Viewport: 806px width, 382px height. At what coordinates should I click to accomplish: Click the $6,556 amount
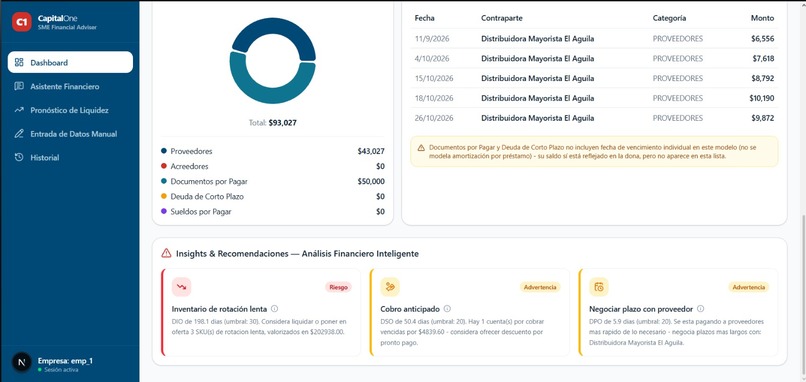(762, 39)
